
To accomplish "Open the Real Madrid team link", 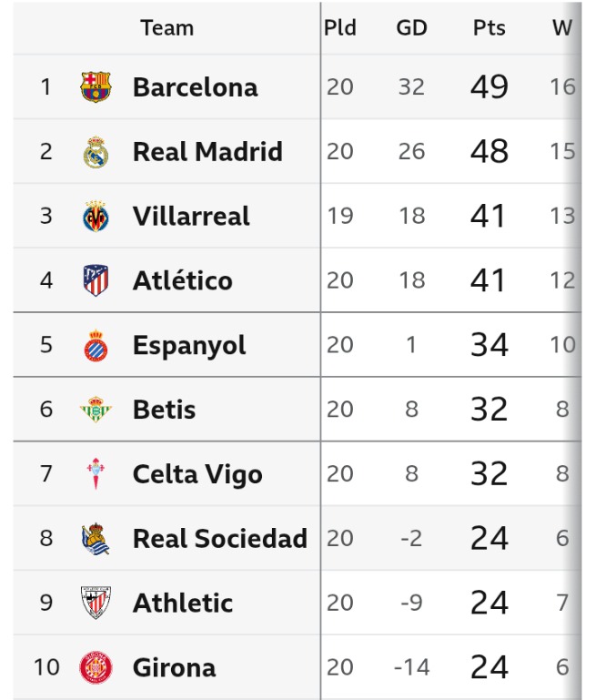I will tap(207, 152).
